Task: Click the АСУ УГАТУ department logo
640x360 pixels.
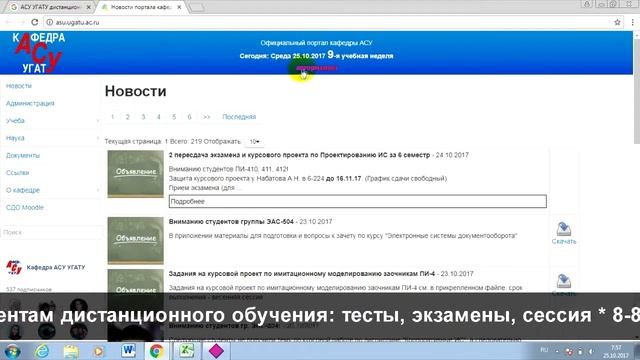Action: (x=38, y=53)
